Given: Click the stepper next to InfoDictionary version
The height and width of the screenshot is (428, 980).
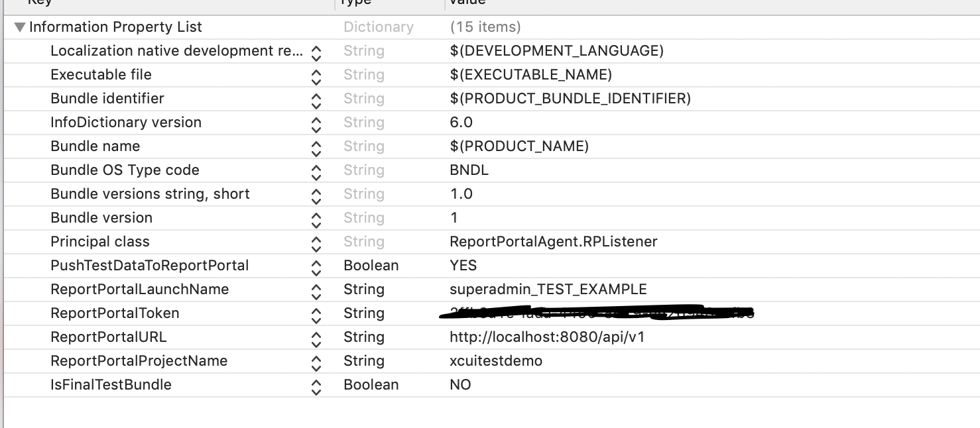Looking at the screenshot, I should coord(317,122).
